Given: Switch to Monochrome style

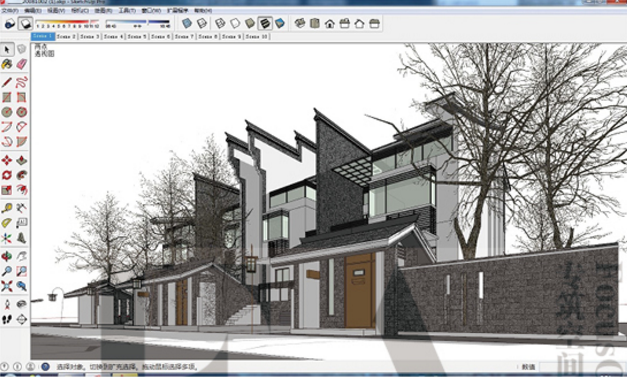Looking at the screenshot, I should coord(280,23).
